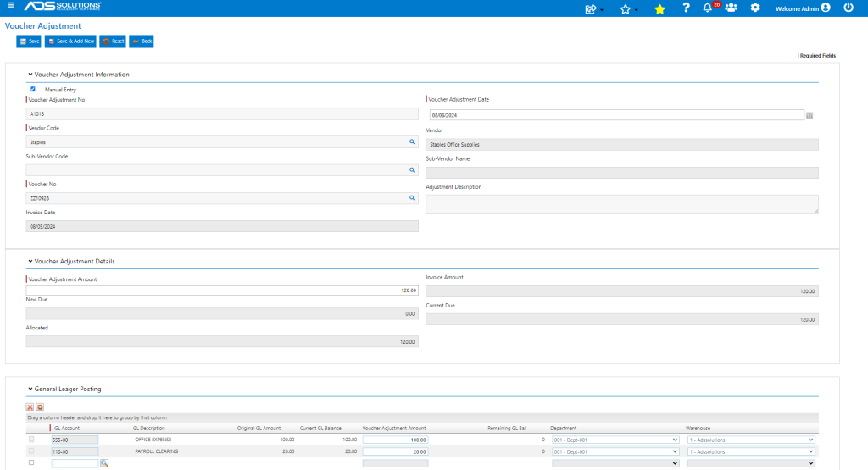Sort by the Current GL Balance column

tap(320, 428)
